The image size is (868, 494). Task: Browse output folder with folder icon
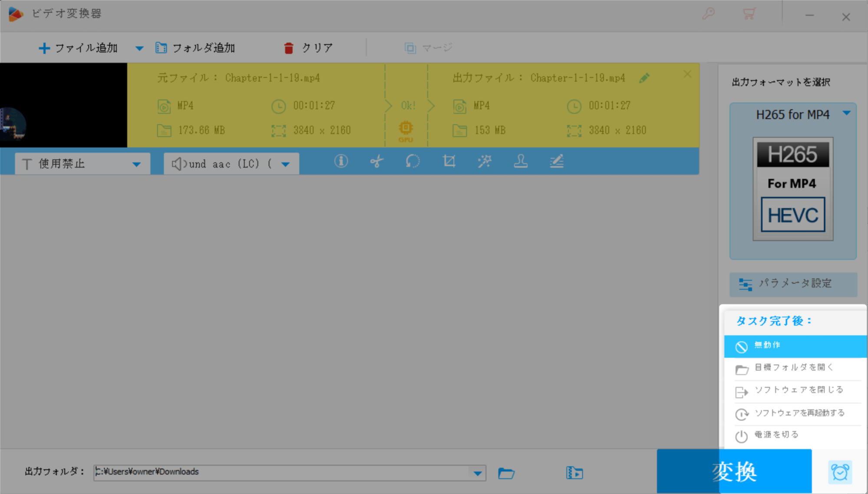(506, 473)
